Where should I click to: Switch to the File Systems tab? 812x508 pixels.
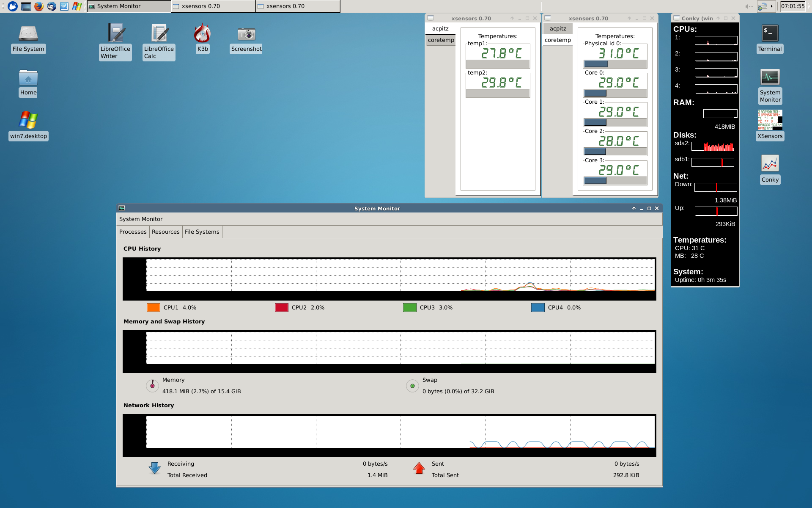click(202, 232)
